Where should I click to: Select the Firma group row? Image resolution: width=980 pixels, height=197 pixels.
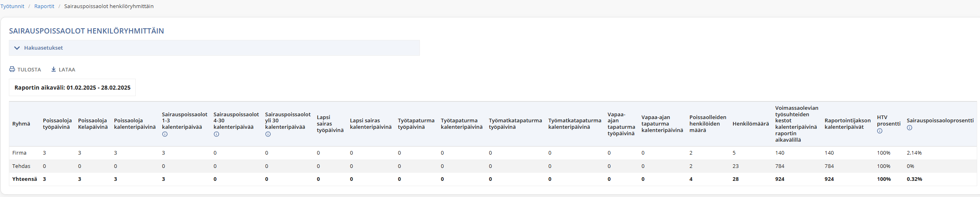(x=493, y=153)
